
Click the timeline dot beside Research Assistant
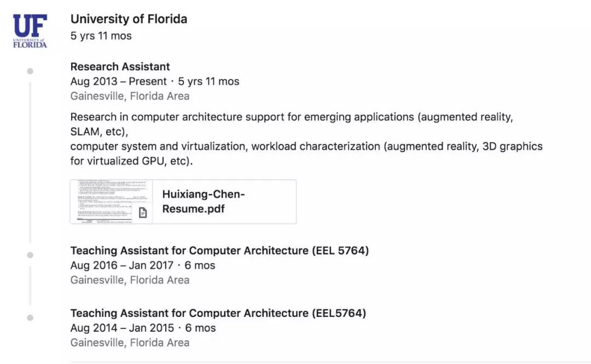coord(30,71)
